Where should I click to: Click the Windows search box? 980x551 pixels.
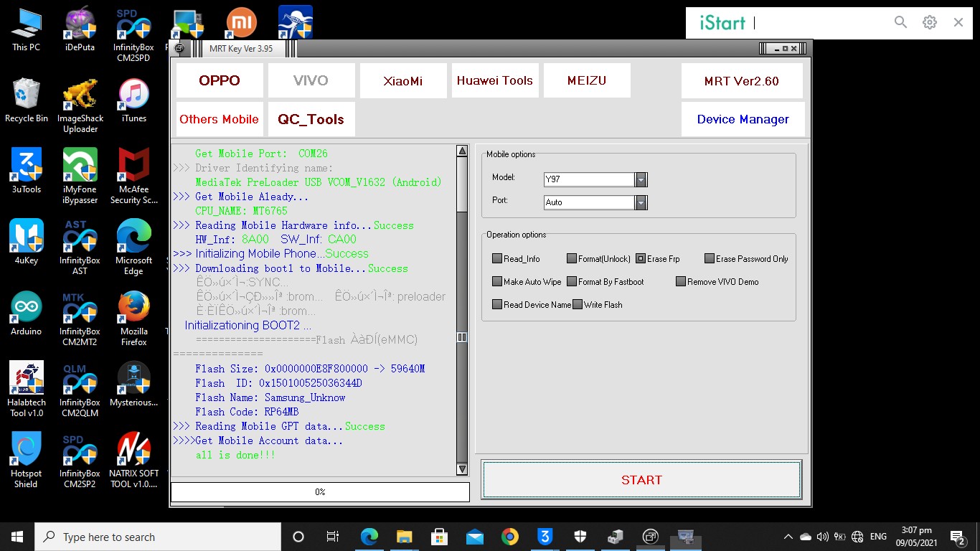(x=158, y=537)
